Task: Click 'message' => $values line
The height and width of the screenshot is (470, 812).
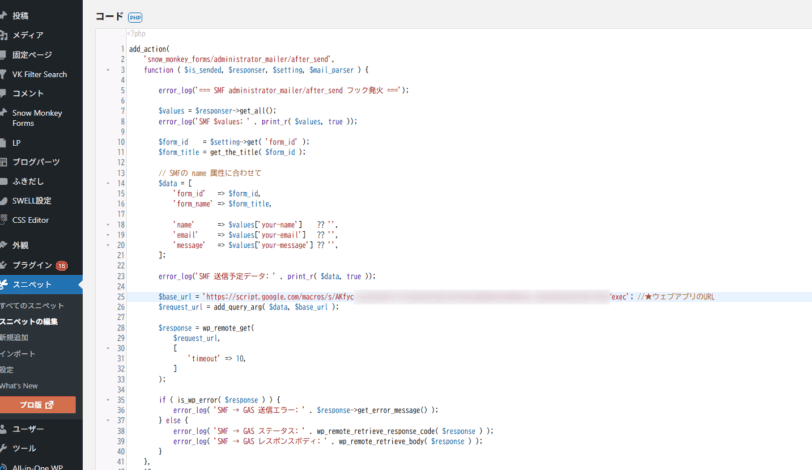Action: (x=255, y=245)
